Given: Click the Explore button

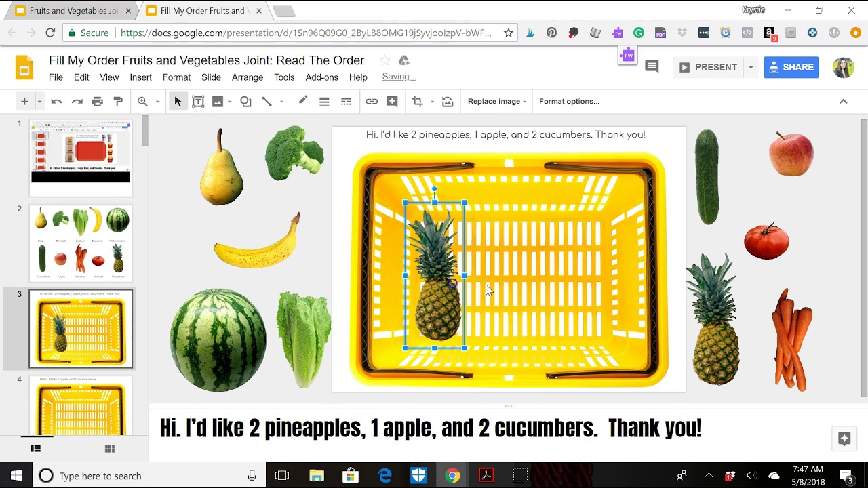Looking at the screenshot, I should (x=844, y=439).
